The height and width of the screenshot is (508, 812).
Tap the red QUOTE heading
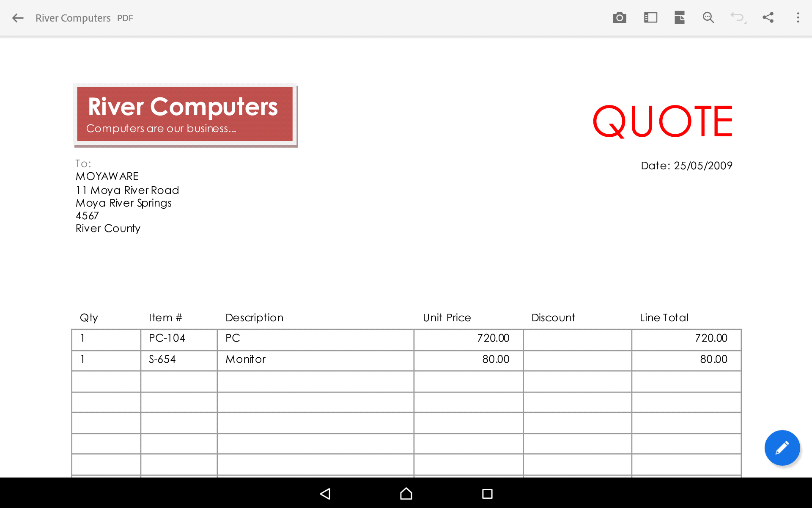pyautogui.click(x=662, y=121)
